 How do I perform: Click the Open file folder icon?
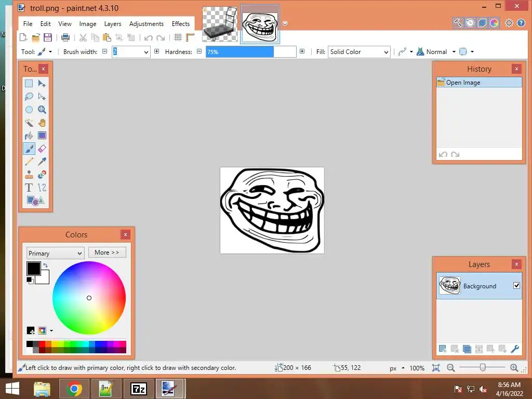pos(36,37)
